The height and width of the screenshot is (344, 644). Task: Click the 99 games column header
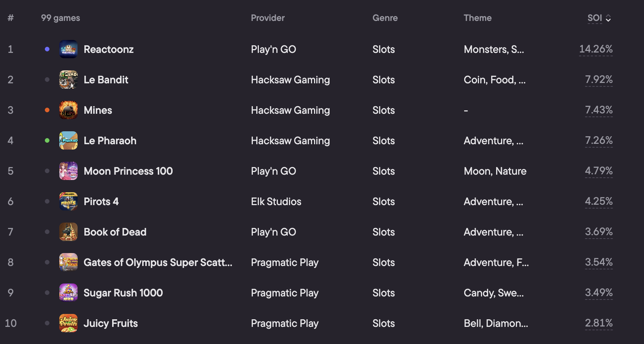[60, 18]
